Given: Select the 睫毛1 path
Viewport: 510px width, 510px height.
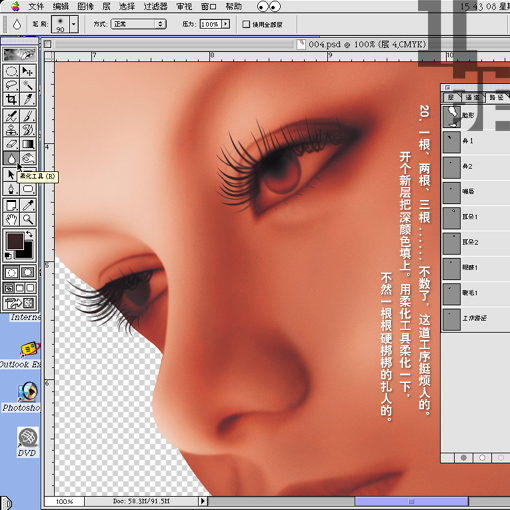Looking at the screenshot, I should tap(475, 293).
